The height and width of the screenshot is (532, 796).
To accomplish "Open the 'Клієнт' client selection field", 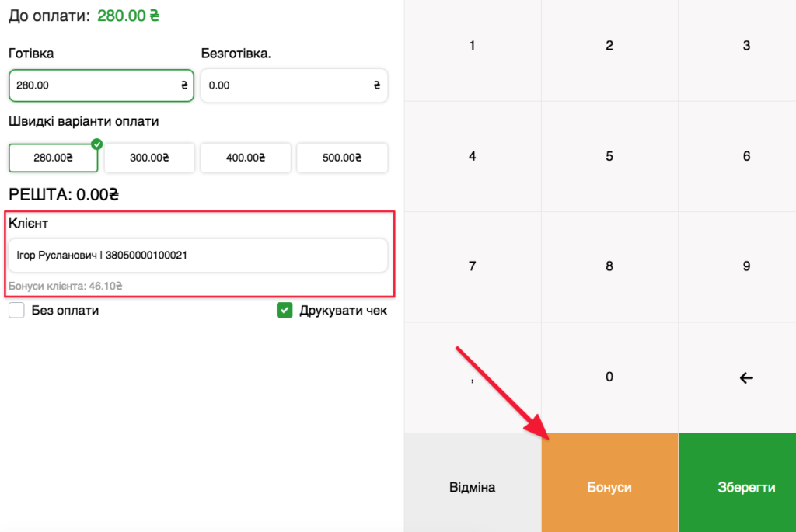I will [x=197, y=255].
